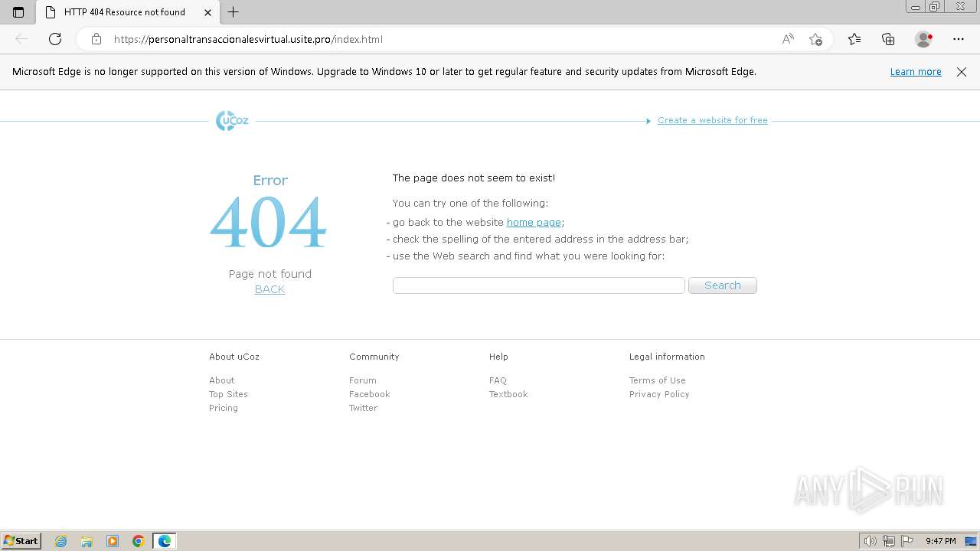980x551 pixels.
Task: Click the grayed Back arrow icon
Action: (x=21, y=39)
